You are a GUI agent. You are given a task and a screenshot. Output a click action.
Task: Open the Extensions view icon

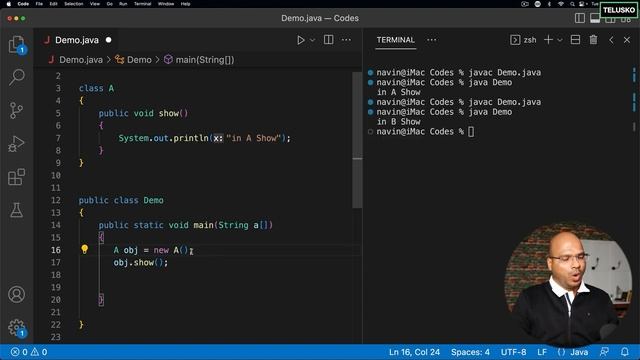point(16,177)
